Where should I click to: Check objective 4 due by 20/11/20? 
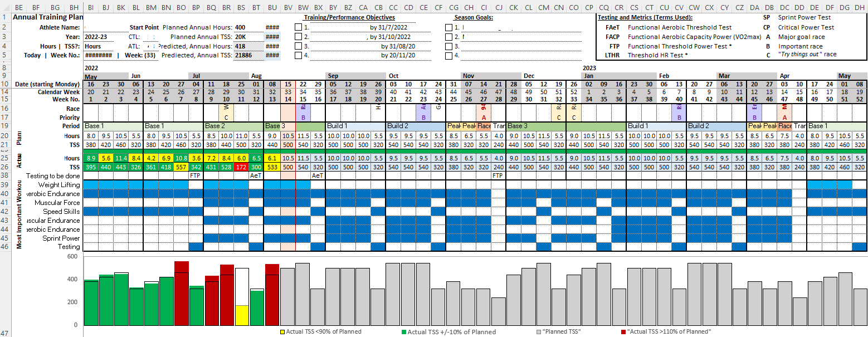click(298, 56)
